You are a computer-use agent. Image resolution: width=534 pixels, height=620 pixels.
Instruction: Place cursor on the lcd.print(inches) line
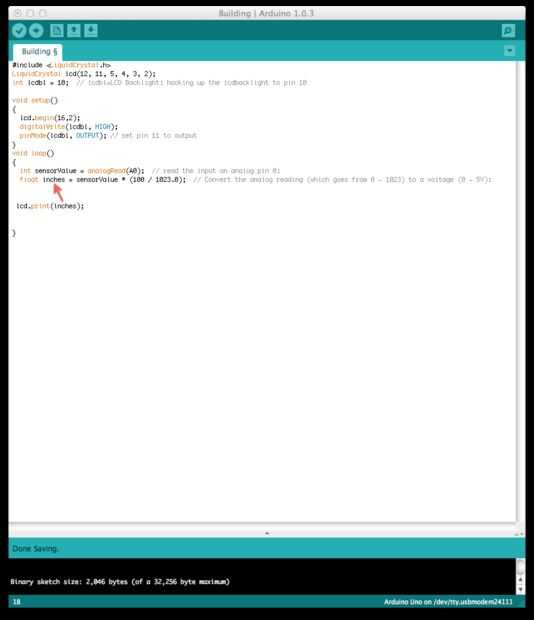[50, 206]
